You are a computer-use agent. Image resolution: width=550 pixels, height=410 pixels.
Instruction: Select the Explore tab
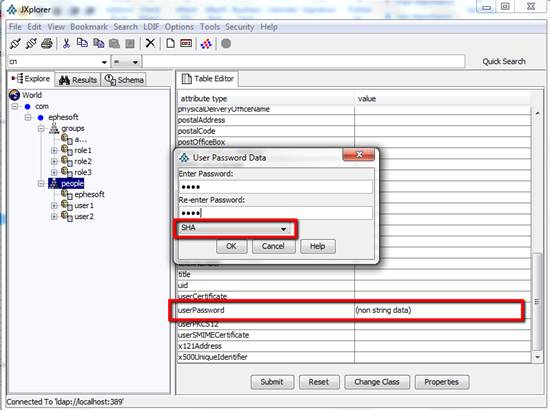pos(31,79)
